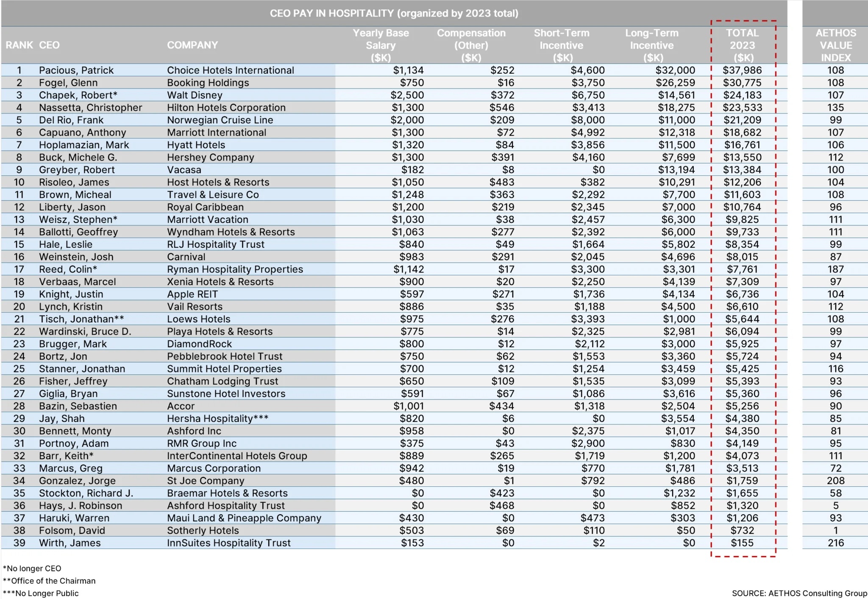
Task: Click the CEO column header
Action: [x=49, y=45]
